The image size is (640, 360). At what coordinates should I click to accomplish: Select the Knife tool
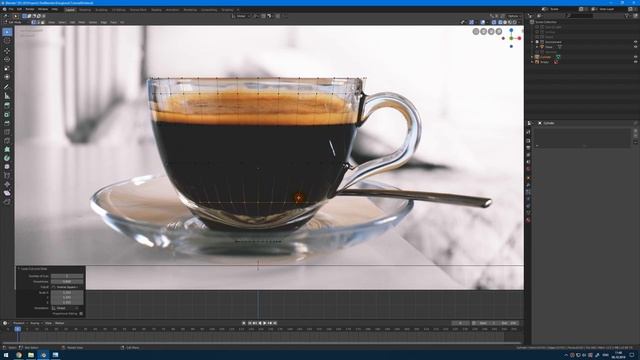point(7,141)
